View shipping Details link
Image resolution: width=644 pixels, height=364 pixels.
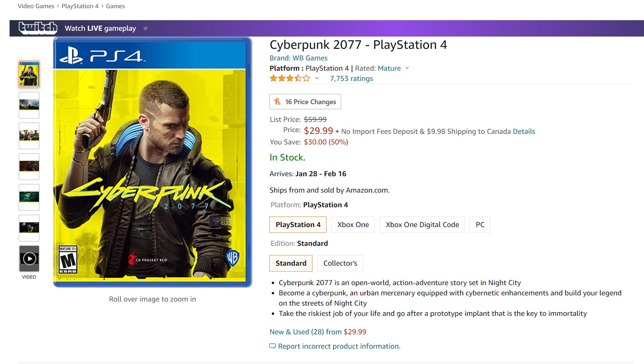click(x=524, y=131)
